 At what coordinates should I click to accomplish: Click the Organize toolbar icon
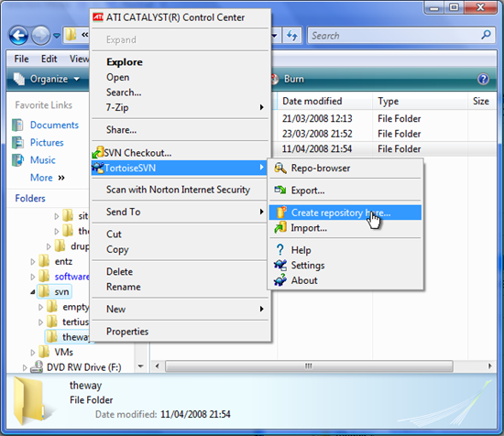click(19, 79)
